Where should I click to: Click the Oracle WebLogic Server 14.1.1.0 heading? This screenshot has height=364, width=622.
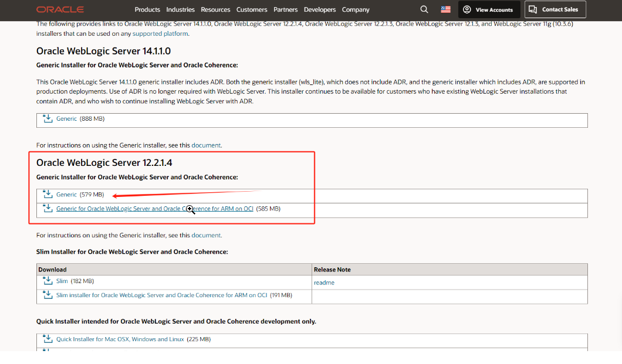(x=103, y=51)
